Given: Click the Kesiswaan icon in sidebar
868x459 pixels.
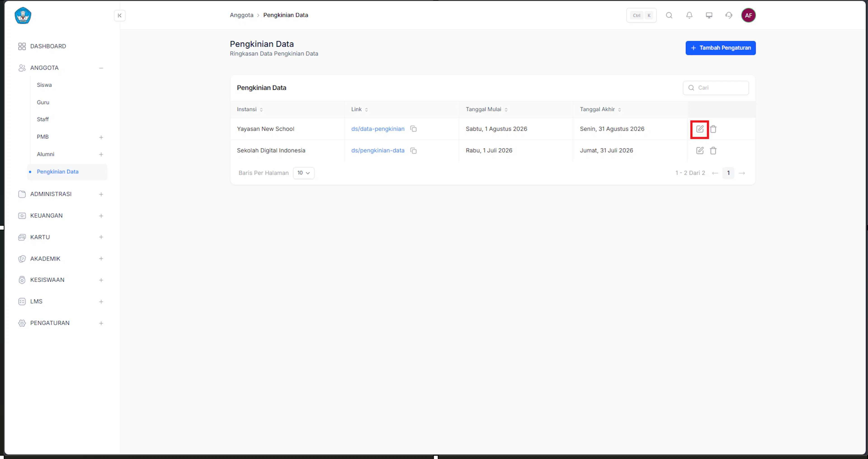Looking at the screenshot, I should pos(22,280).
